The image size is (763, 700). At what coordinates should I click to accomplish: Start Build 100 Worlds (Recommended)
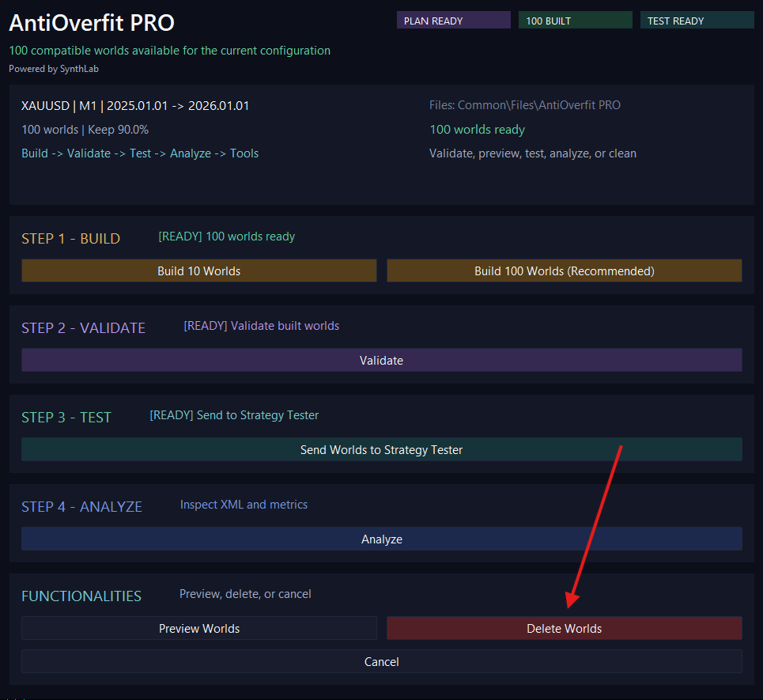click(564, 271)
